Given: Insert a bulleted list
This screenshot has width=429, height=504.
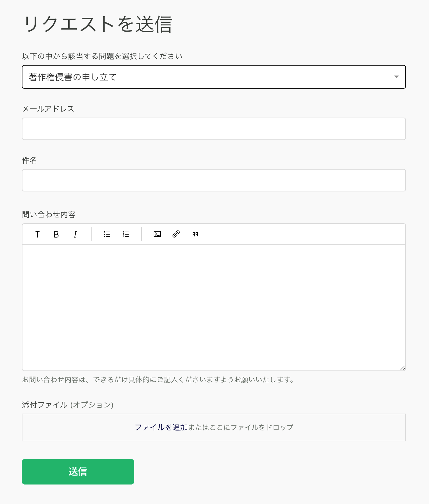Looking at the screenshot, I should 107,234.
